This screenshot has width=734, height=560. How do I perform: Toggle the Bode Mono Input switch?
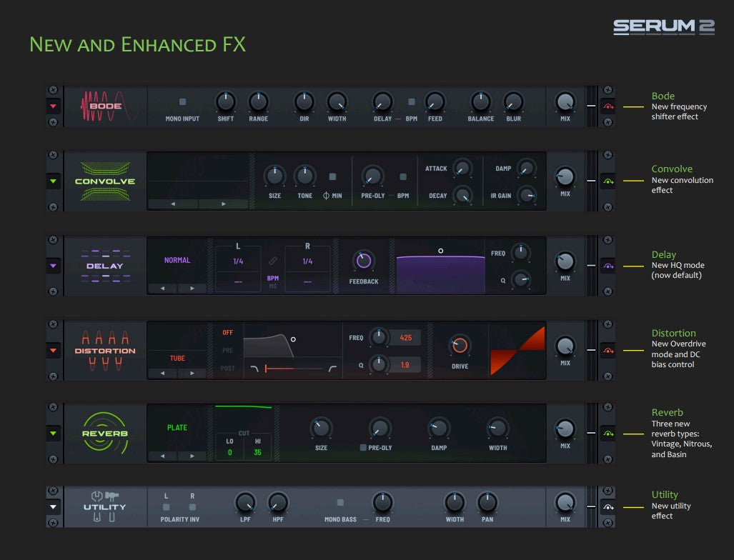click(182, 101)
